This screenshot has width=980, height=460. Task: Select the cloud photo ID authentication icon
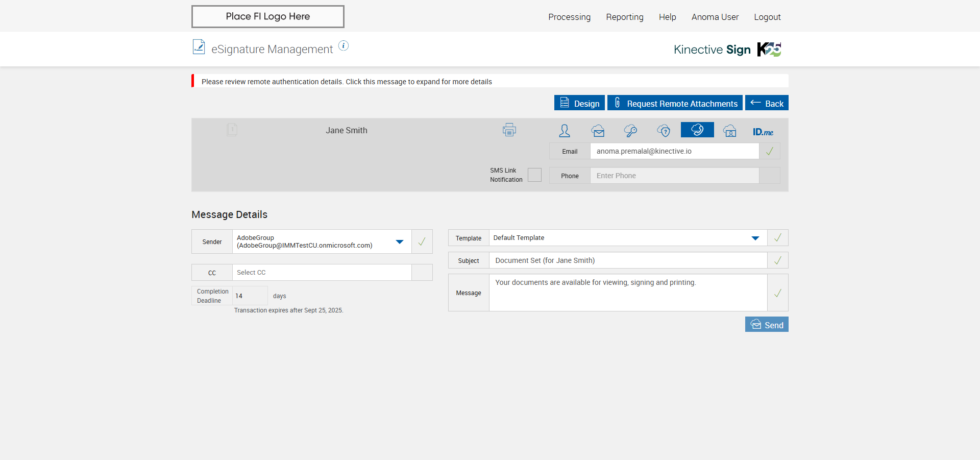[730, 131]
